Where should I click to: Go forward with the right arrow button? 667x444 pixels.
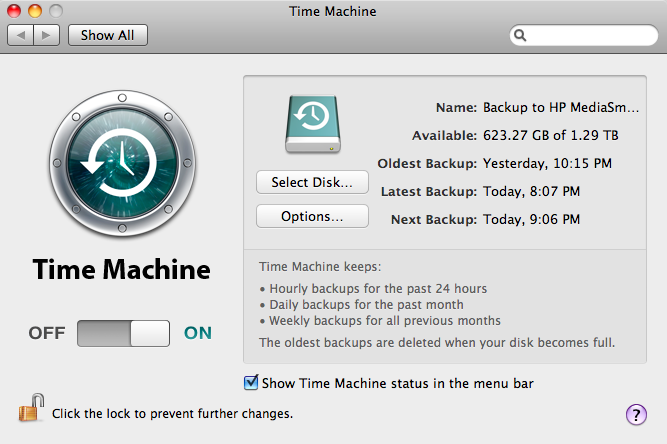[x=46, y=35]
